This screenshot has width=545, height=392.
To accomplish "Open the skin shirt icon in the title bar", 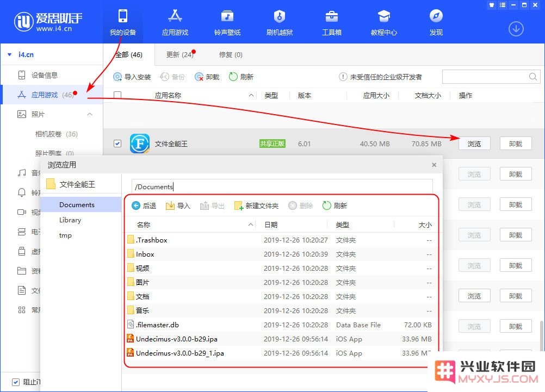I will click(492, 5).
